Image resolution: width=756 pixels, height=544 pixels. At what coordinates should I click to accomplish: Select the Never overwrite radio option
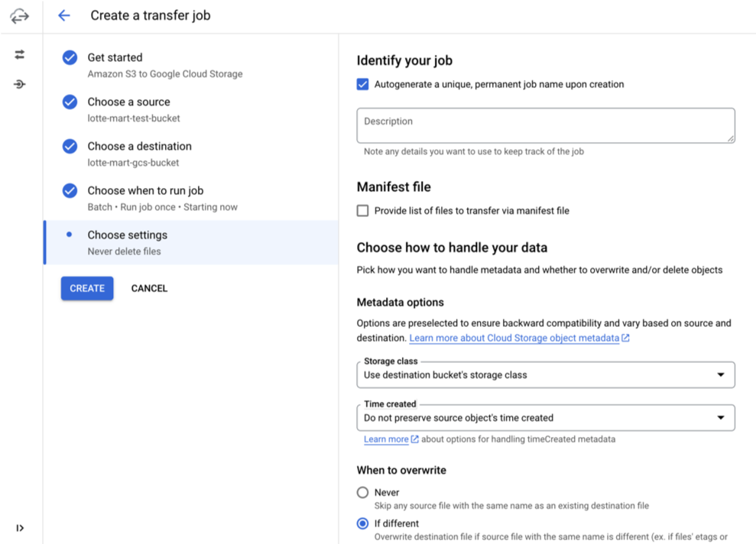coord(362,493)
